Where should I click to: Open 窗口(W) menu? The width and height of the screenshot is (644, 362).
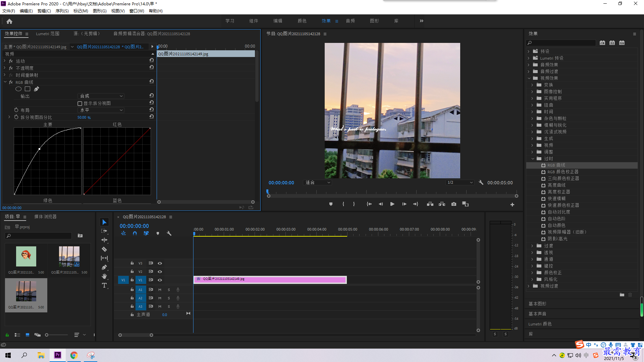(137, 11)
